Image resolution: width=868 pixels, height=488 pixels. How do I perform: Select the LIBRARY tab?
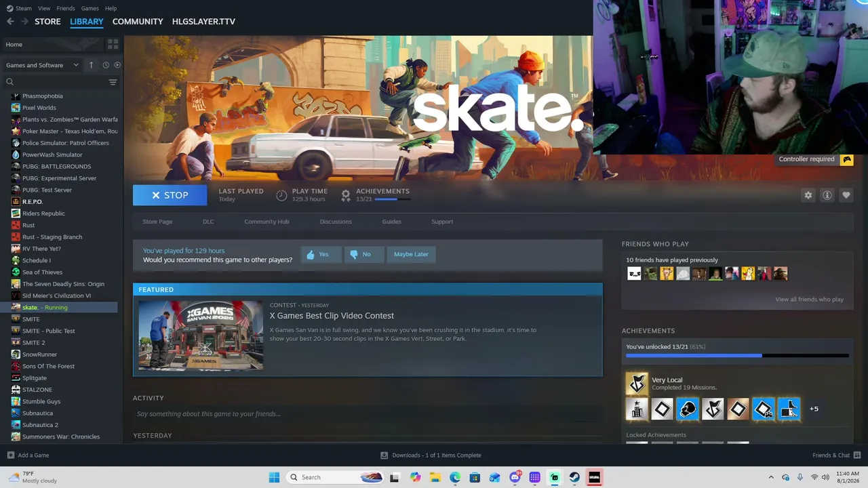(87, 22)
